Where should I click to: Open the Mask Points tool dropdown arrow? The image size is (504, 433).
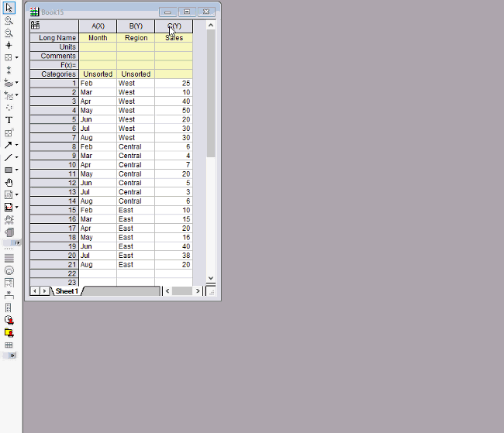[17, 95]
